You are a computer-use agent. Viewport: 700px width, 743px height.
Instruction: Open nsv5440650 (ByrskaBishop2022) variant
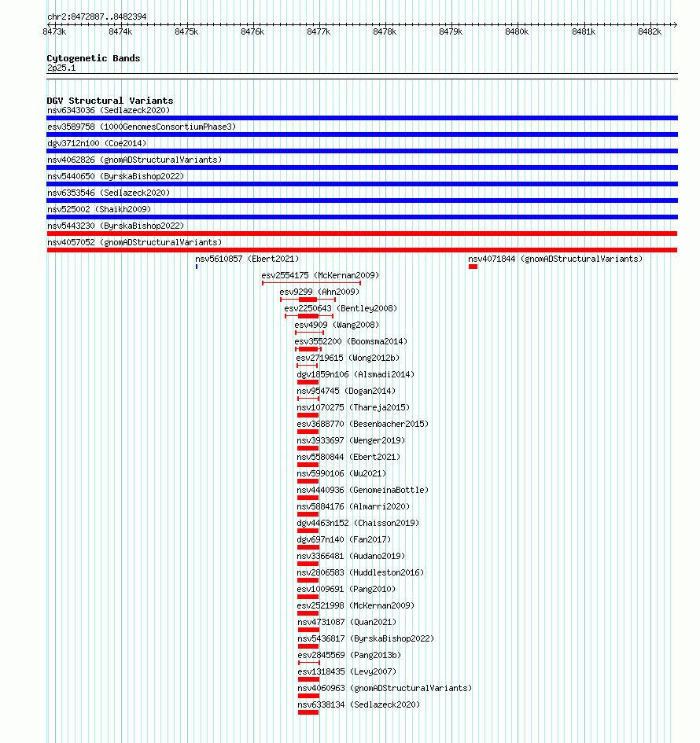[x=116, y=176]
